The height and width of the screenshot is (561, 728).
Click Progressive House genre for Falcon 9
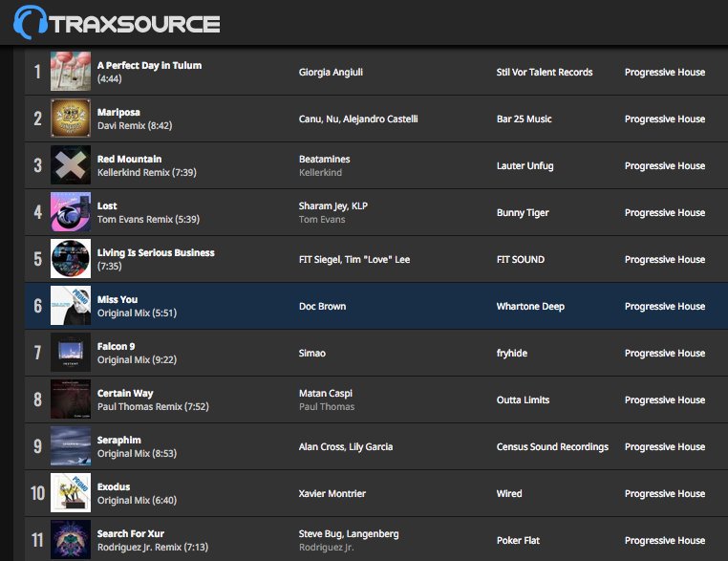665,354
